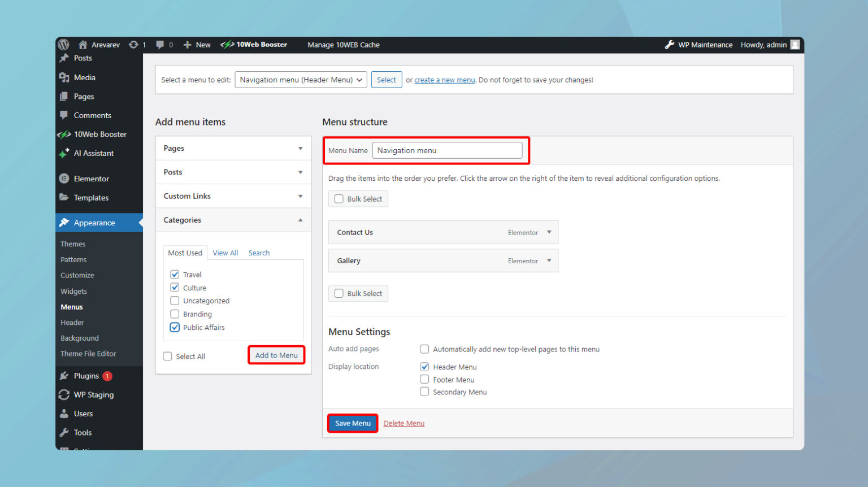Viewport: 868px width, 487px height.
Task: Click the WP Staging sidebar icon
Action: click(64, 395)
